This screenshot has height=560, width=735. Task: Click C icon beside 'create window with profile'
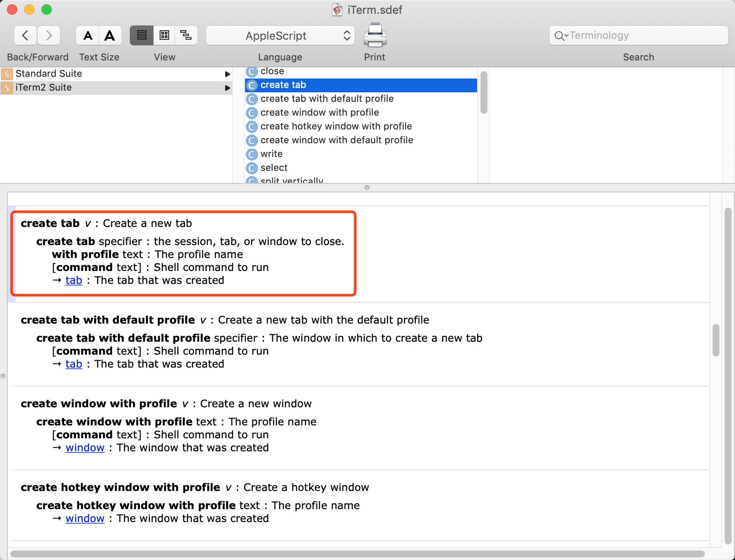pos(252,113)
